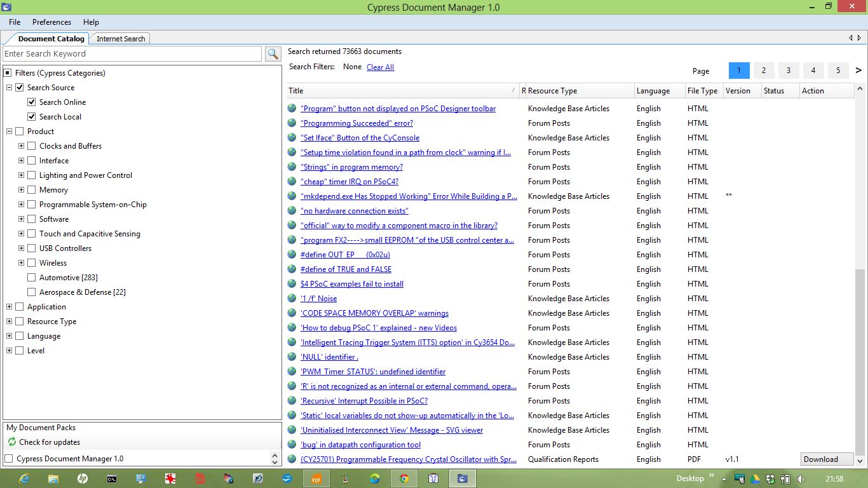Switch to the Internet Search tab
Screen dimensions: 868x488
121,38
